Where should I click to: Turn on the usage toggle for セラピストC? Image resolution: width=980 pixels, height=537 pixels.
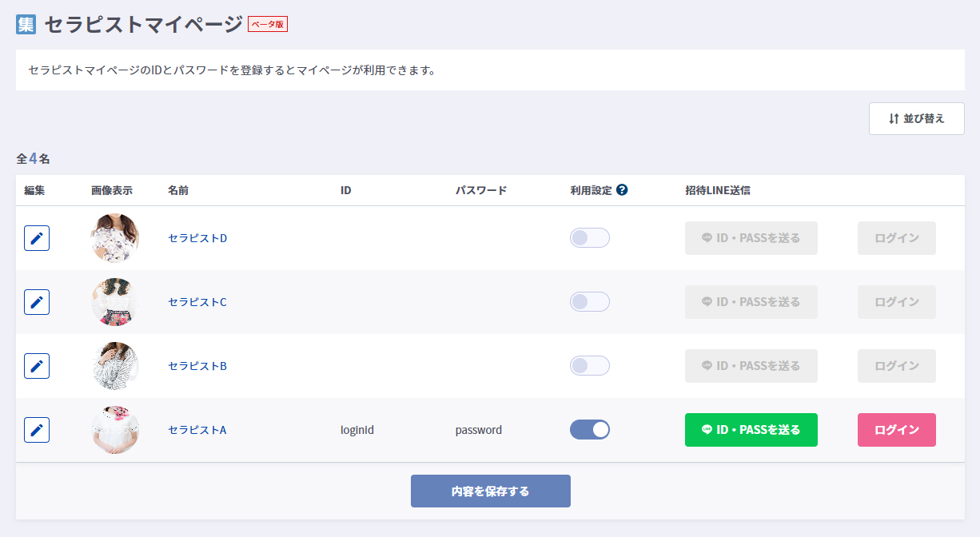[x=589, y=302]
